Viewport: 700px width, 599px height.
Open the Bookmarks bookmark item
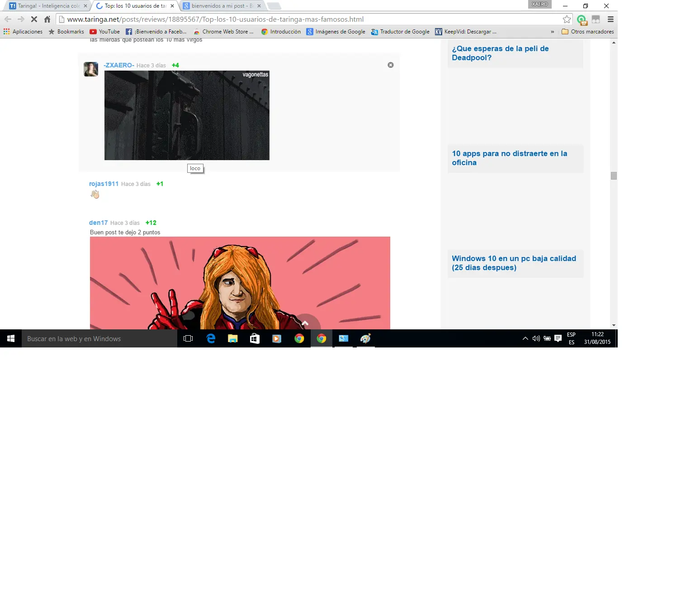click(66, 32)
